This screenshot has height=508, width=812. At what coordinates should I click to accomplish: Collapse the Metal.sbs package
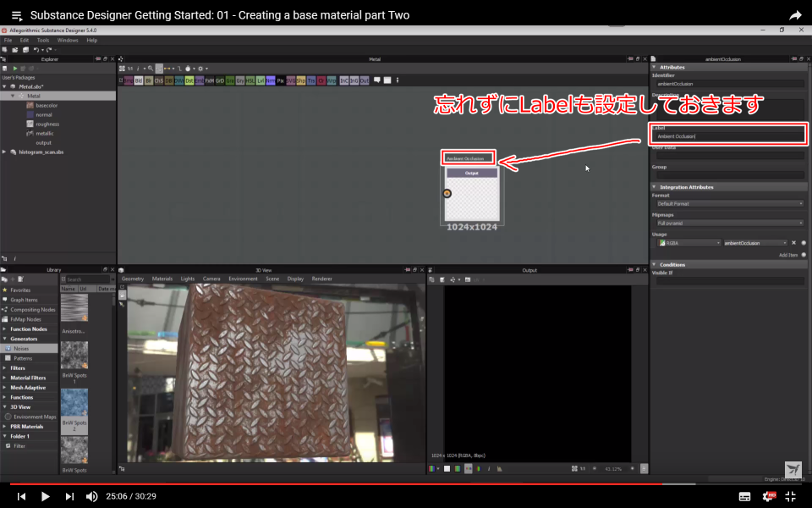(x=5, y=86)
